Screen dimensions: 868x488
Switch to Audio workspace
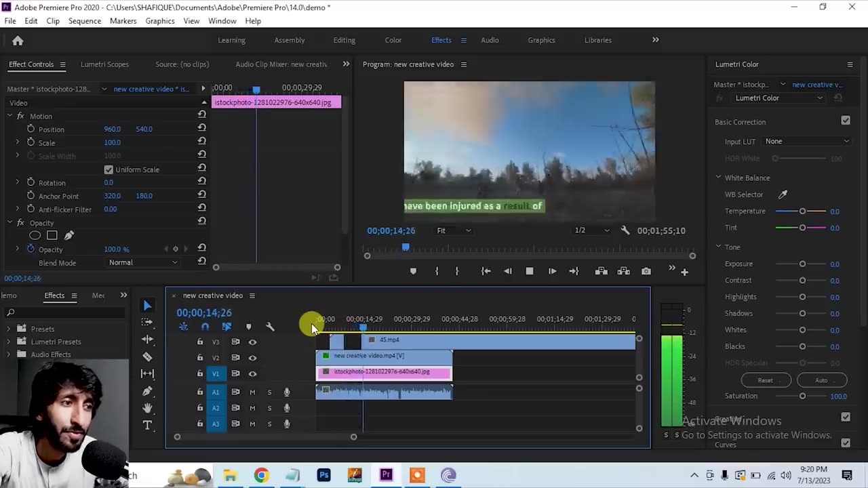click(x=490, y=40)
